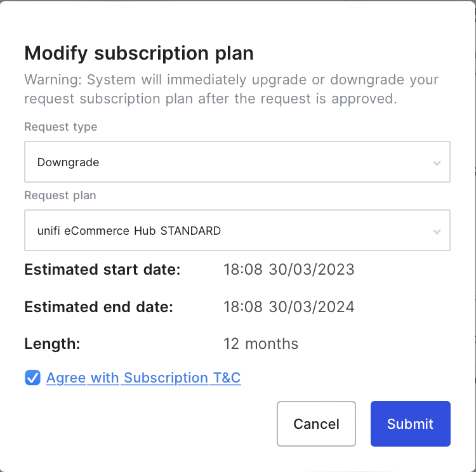Open the Agree with Subscription T&C link

click(143, 378)
